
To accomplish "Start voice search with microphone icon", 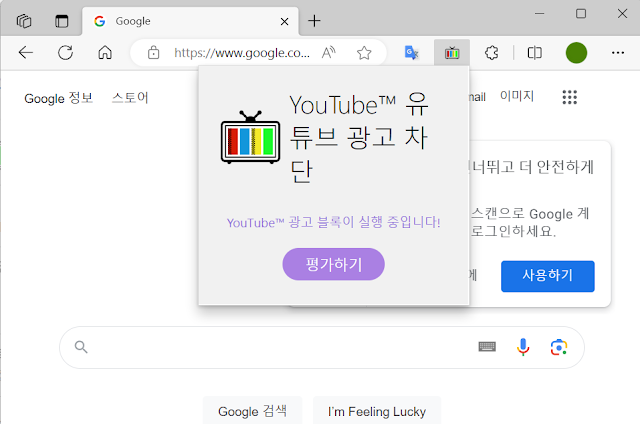I will point(523,347).
